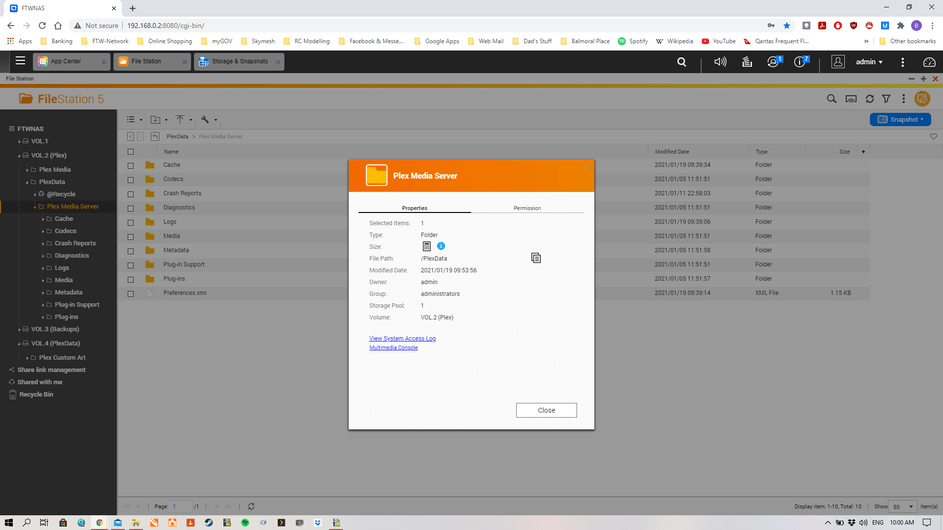Check the Preferences.xml checkbox
943x530 pixels.
point(131,294)
